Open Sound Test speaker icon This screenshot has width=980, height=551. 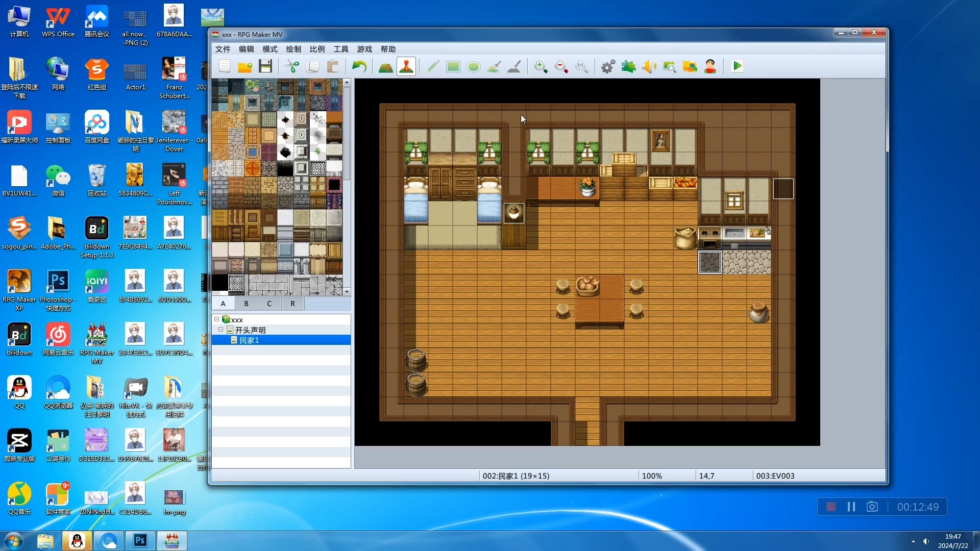point(649,66)
